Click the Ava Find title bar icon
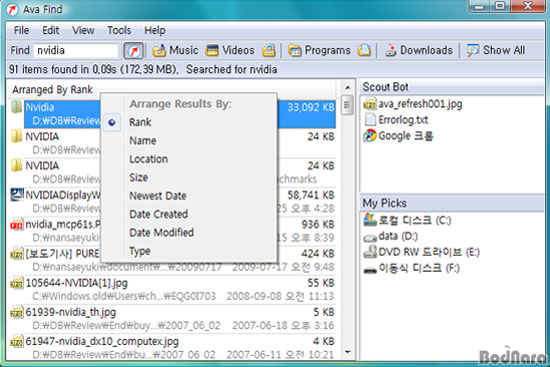 pyautogui.click(x=12, y=9)
